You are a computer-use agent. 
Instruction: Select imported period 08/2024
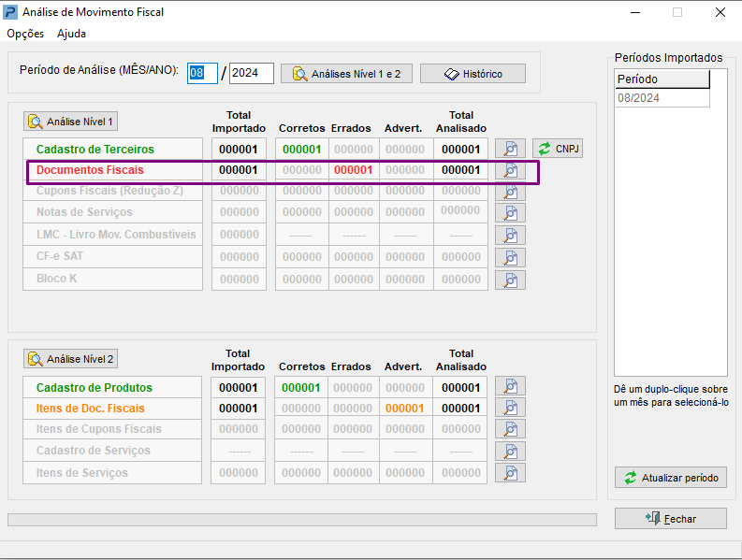click(662, 98)
